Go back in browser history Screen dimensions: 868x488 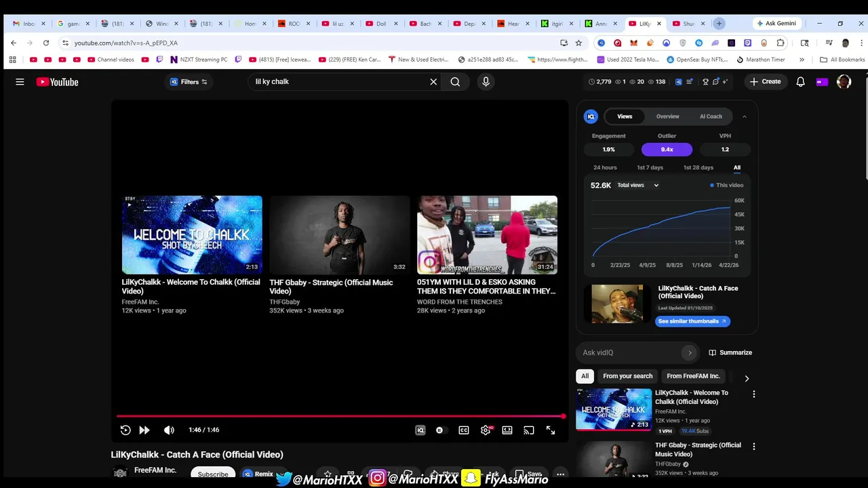click(14, 43)
